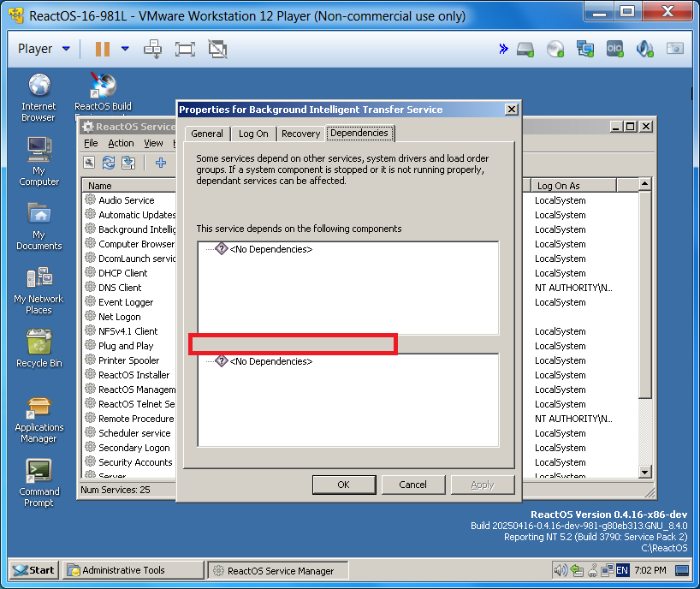This screenshot has width=700, height=589.
Task: Switch to the General tab
Action: point(207,134)
